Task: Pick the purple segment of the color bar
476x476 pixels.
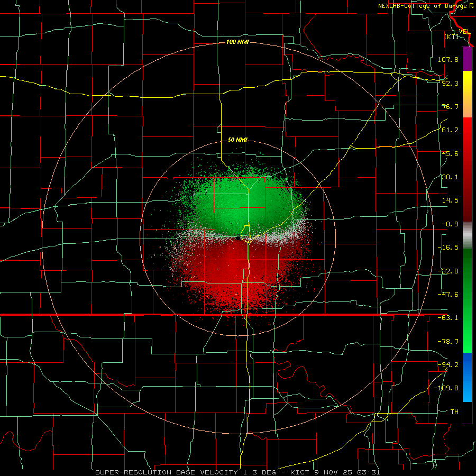Action: pos(467,59)
